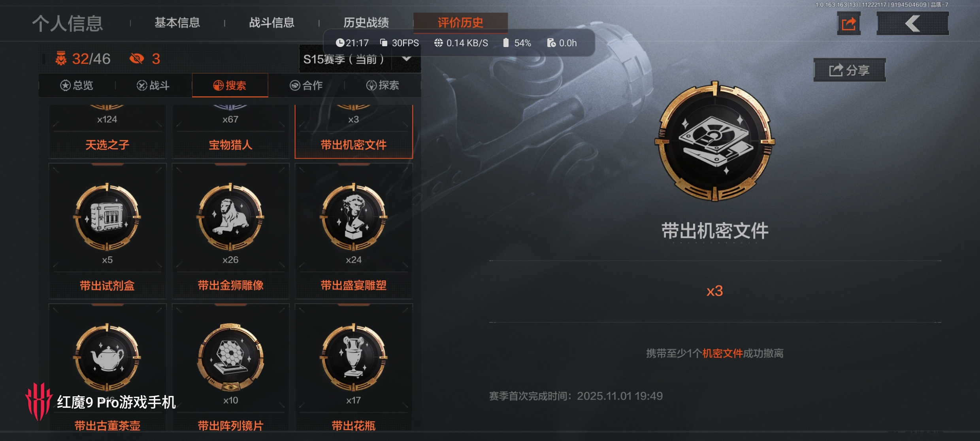Switch to the 基本信息 tab
The width and height of the screenshot is (980, 441).
coord(177,23)
